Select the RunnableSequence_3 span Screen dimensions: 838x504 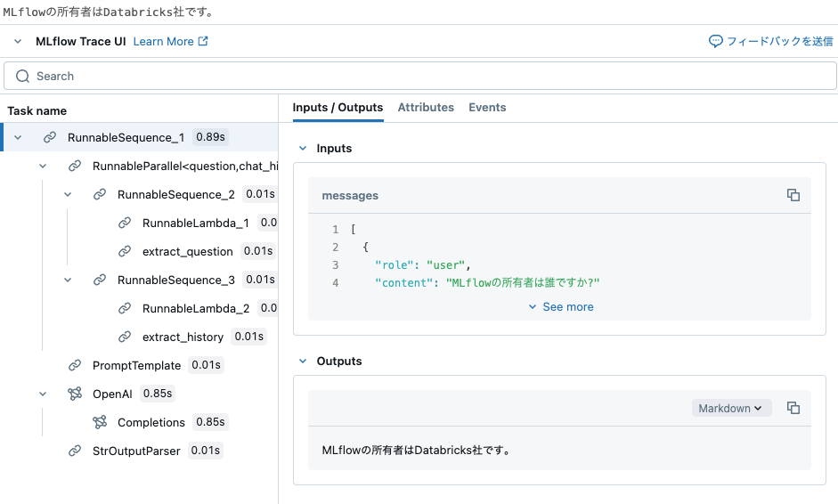pyautogui.click(x=175, y=280)
